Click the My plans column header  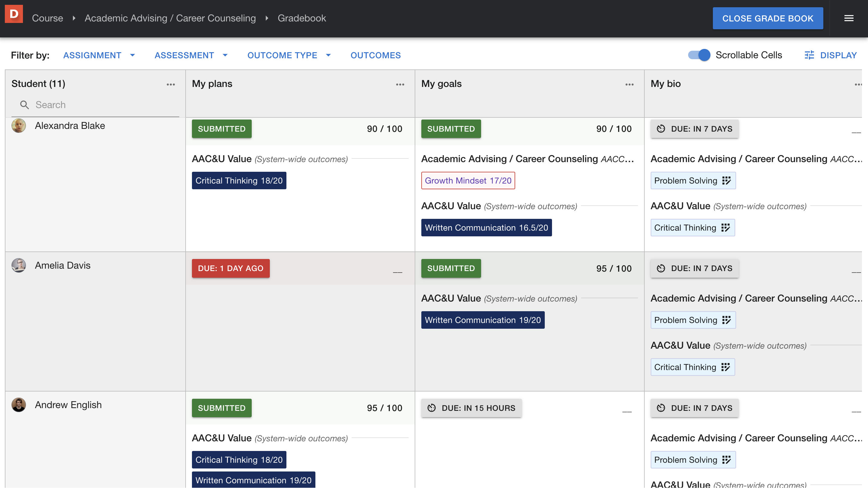[212, 84]
